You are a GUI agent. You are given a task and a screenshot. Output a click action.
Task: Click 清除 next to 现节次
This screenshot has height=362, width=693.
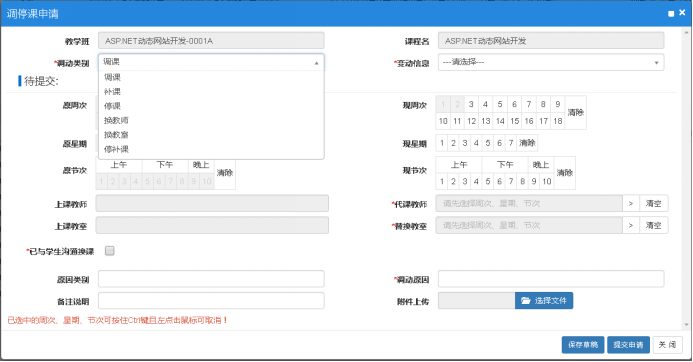(564, 173)
